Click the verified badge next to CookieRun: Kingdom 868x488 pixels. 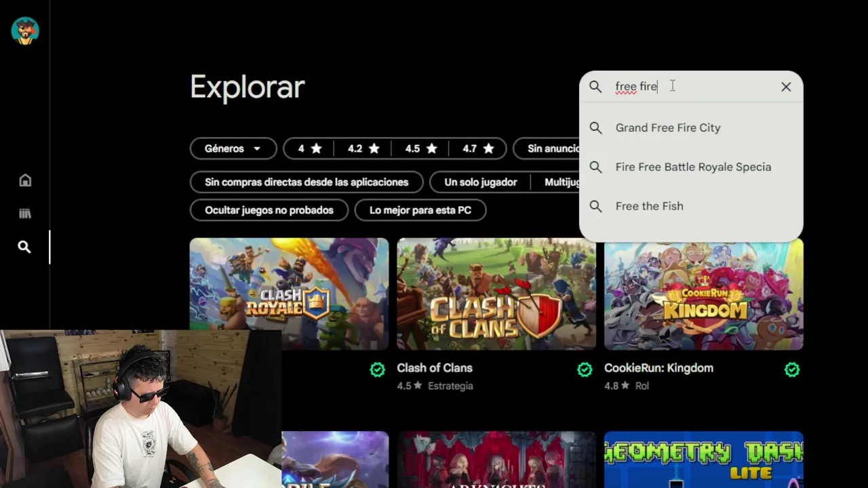point(792,369)
